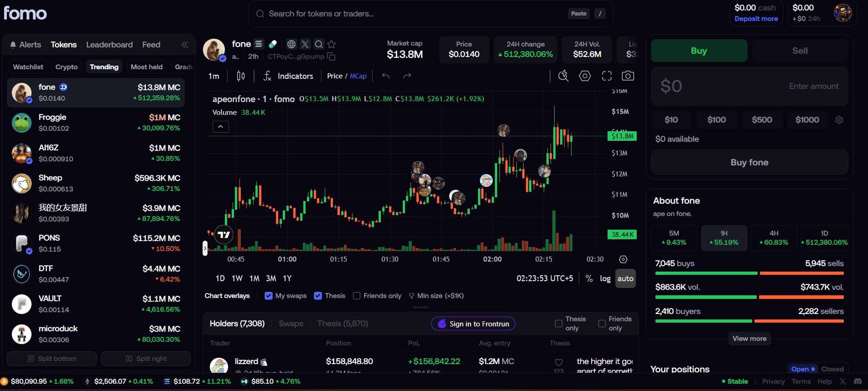Click the fone token menu icon
This screenshot has width=868, height=391.
259,44
